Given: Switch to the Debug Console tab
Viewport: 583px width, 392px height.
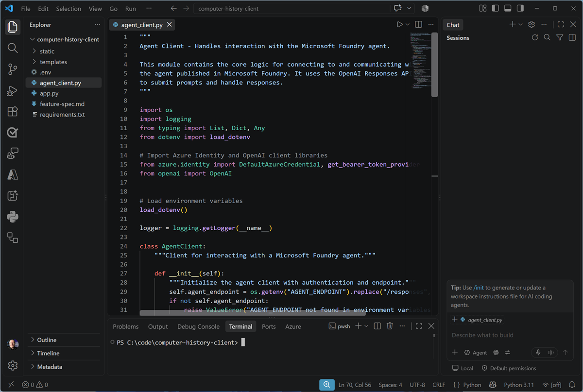Looking at the screenshot, I should [198, 326].
